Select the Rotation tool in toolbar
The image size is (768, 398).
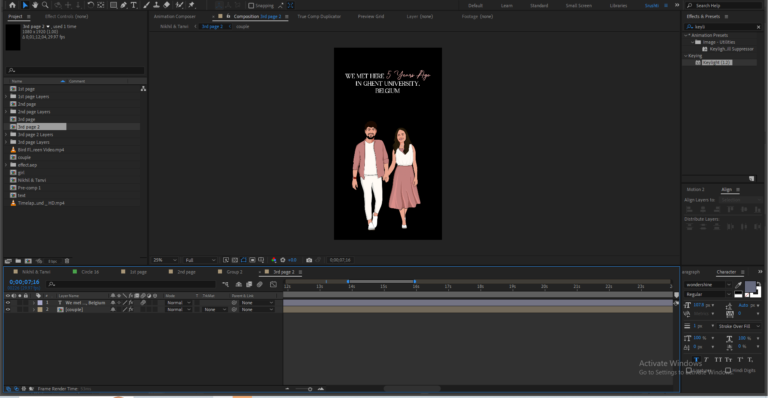tap(91, 5)
